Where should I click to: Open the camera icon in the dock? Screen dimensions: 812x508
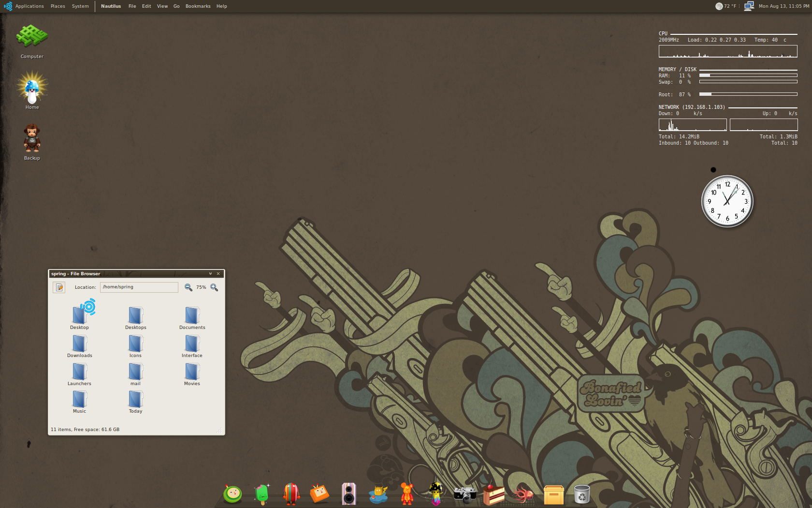point(464,494)
